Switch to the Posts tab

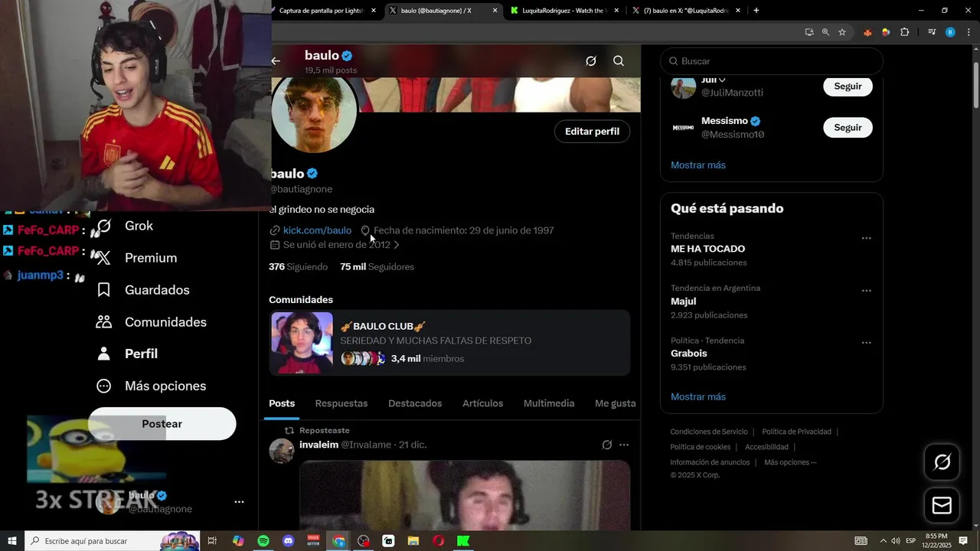(x=282, y=403)
